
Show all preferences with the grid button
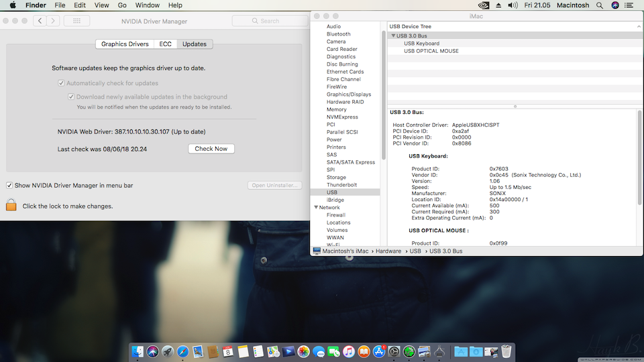coord(76,21)
